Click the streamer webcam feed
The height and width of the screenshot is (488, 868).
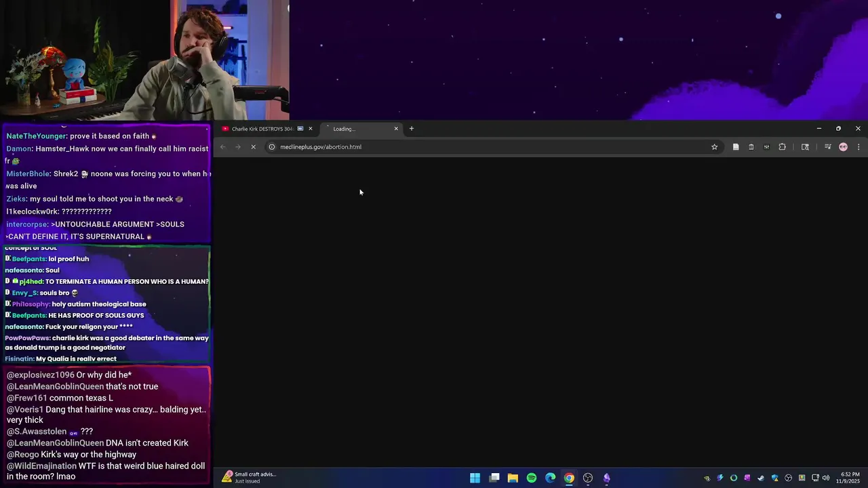(144, 60)
